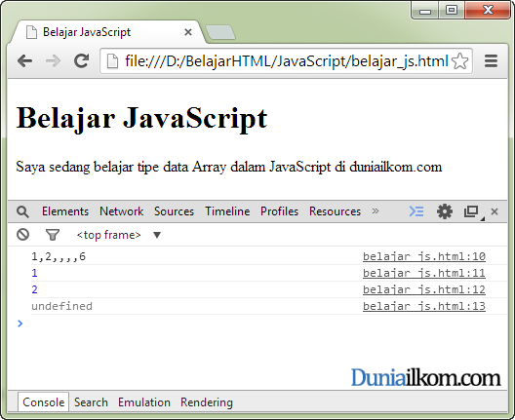
Task: Close the Belajar JavaScript tab
Action: [188, 32]
